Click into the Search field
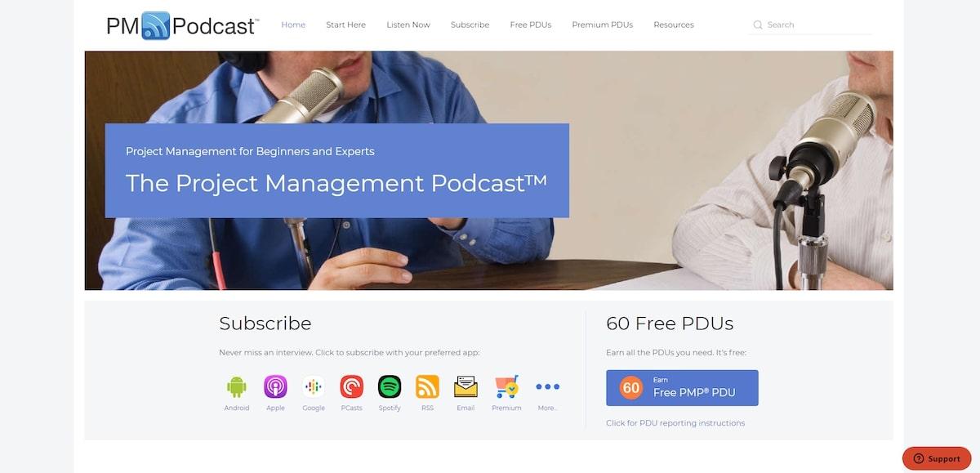Screen dimensions: 980x473 tap(817, 25)
